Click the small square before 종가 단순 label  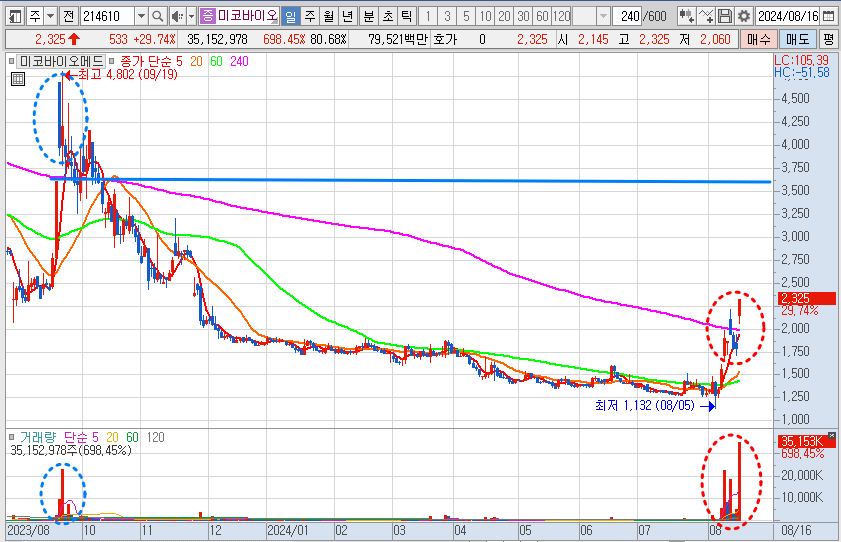[x=112, y=61]
